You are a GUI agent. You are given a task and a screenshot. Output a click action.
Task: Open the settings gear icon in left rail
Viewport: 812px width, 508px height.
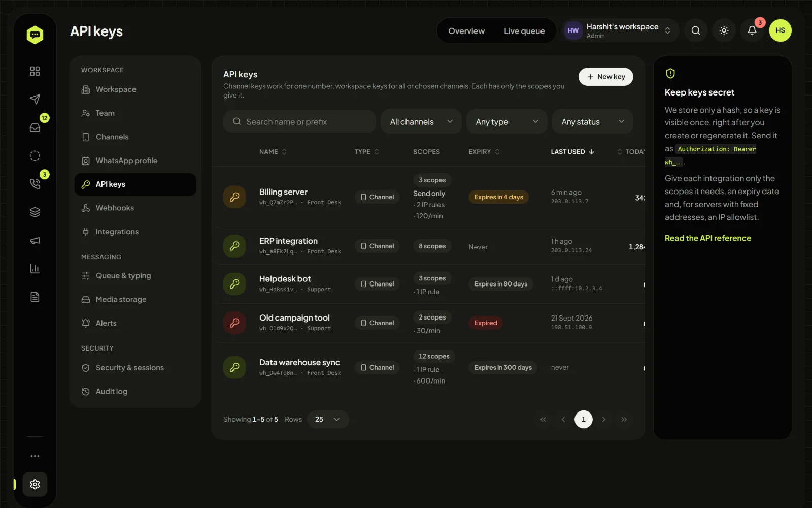click(35, 484)
